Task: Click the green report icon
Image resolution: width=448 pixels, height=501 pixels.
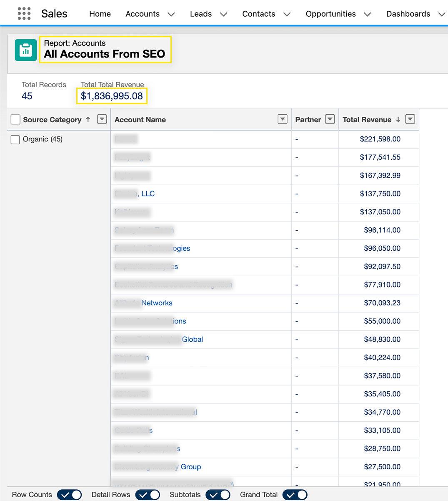Action: point(26,50)
